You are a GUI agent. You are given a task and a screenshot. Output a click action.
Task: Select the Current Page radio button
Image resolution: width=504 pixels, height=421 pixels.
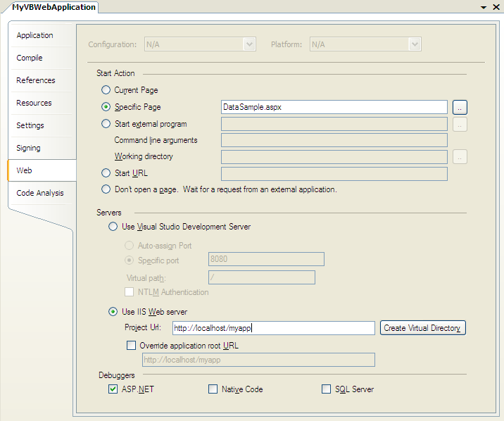click(106, 90)
